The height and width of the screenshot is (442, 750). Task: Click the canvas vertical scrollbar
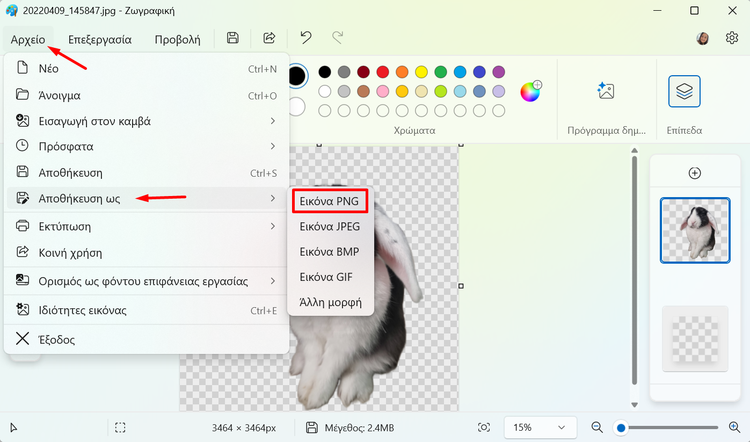coord(635,270)
